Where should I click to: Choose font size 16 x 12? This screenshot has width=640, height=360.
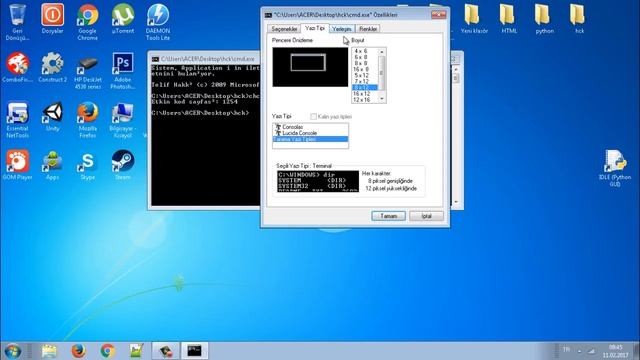(x=361, y=94)
